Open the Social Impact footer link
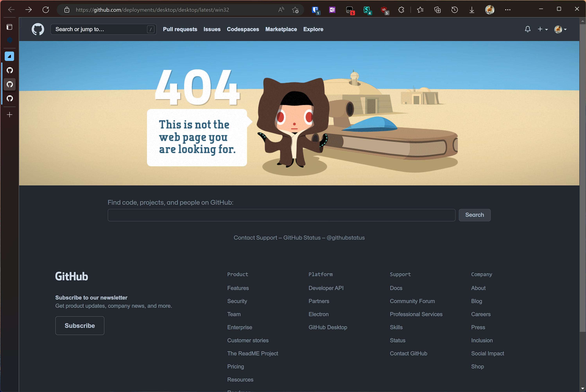 pos(487,353)
